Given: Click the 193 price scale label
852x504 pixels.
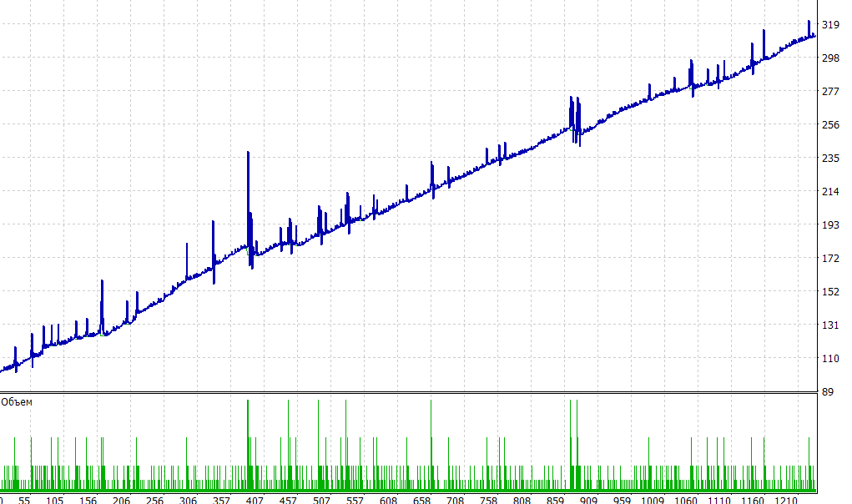Looking at the screenshot, I should 830,225.
